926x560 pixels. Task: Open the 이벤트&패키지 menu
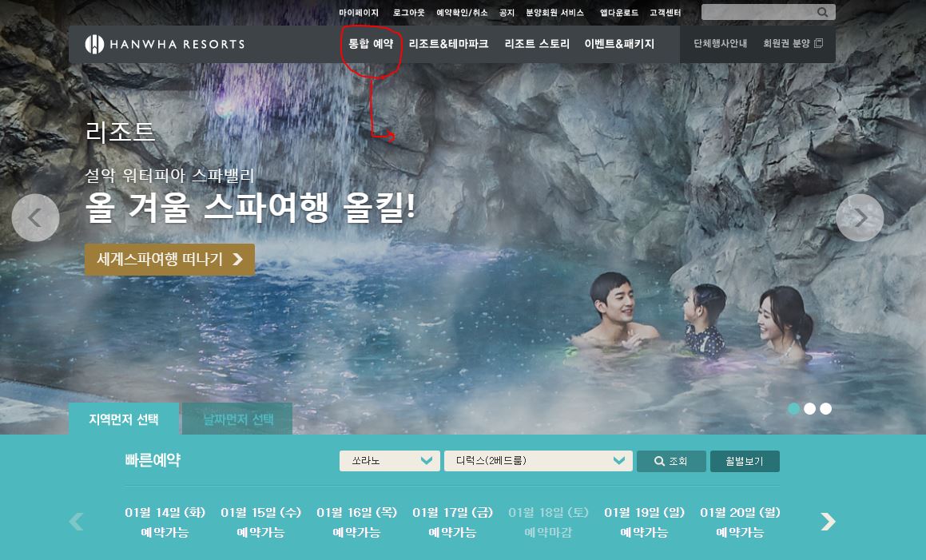pyautogui.click(x=619, y=44)
